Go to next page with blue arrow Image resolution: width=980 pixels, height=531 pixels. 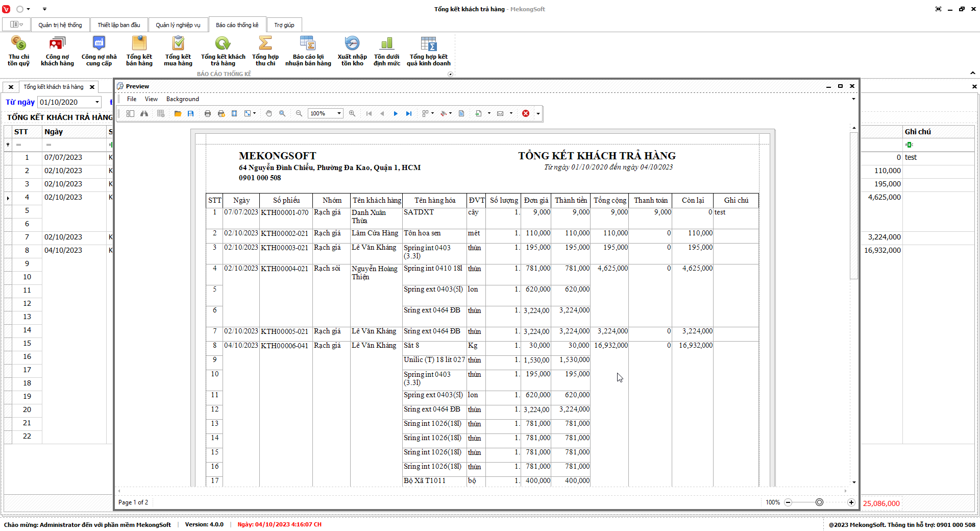click(x=396, y=113)
